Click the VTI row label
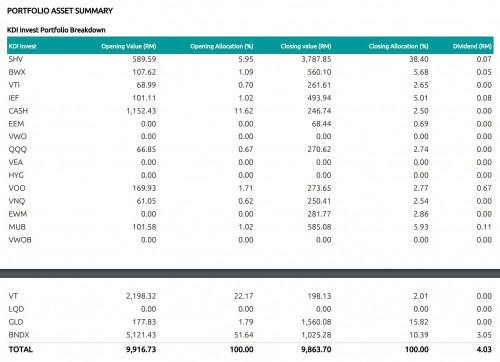500x362 pixels. pos(14,85)
